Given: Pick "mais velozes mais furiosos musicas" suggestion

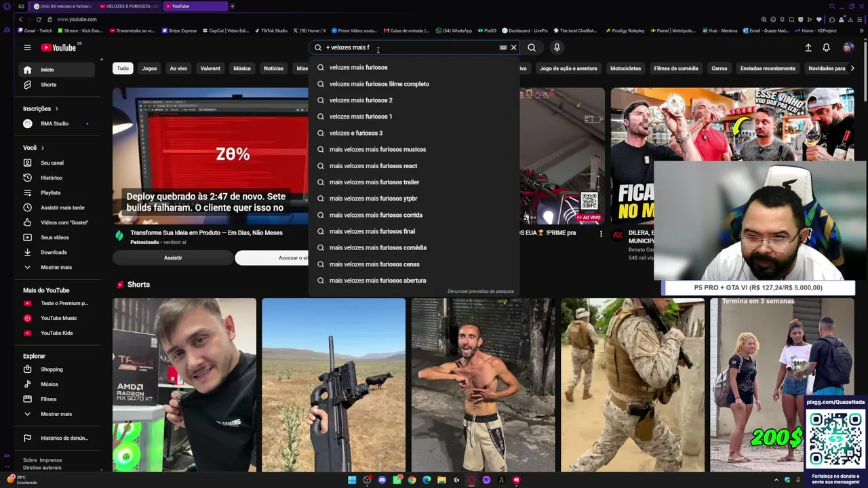Looking at the screenshot, I should point(414,149).
